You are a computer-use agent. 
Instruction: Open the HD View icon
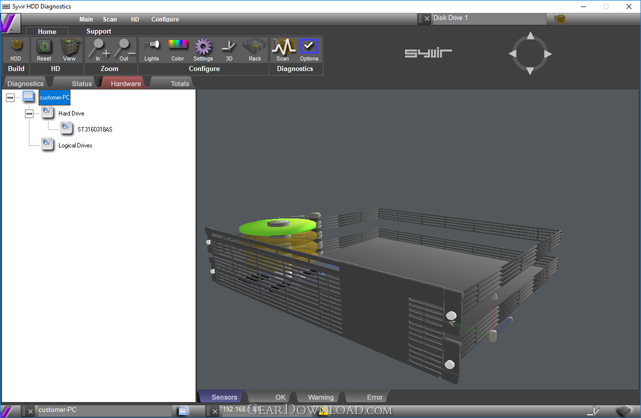pyautogui.click(x=69, y=50)
